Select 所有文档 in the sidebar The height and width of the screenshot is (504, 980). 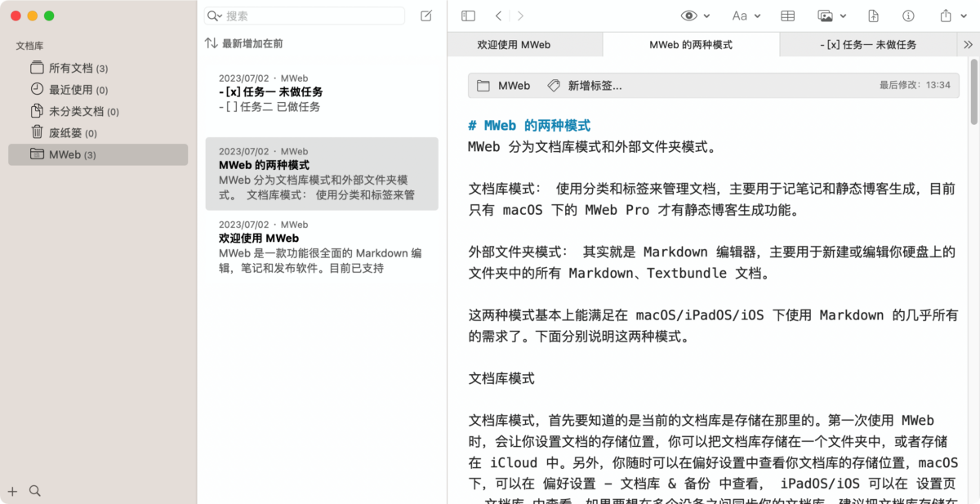point(98,68)
